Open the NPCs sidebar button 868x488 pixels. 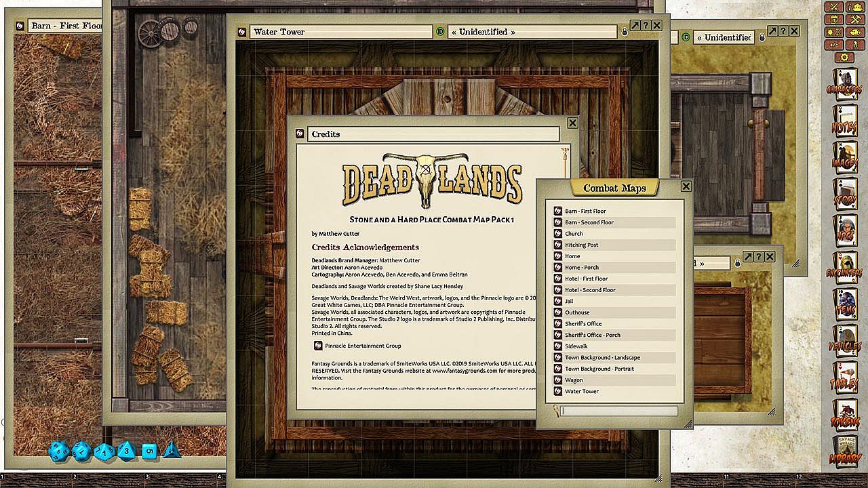tap(844, 230)
